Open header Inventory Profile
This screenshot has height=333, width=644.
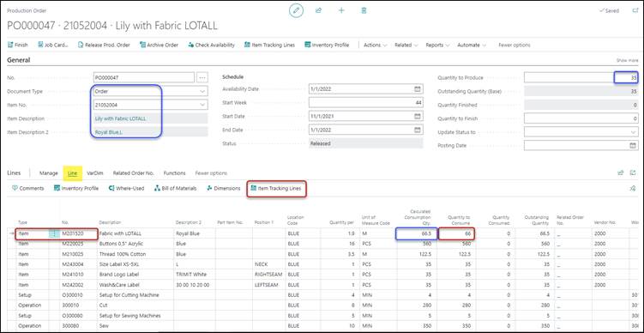pyautogui.click(x=327, y=45)
